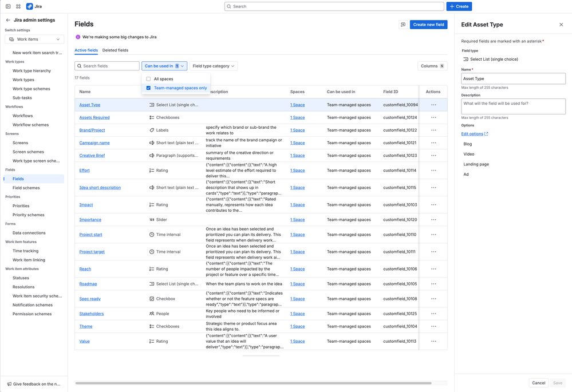Open the Roadmap field link
The height and width of the screenshot is (392, 572).
(x=88, y=284)
